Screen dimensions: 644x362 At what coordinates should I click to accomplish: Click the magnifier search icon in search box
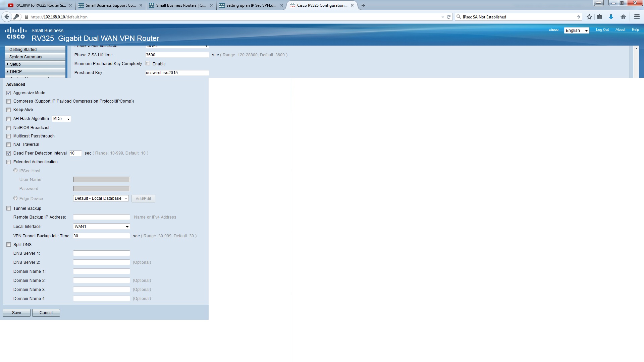[459, 17]
